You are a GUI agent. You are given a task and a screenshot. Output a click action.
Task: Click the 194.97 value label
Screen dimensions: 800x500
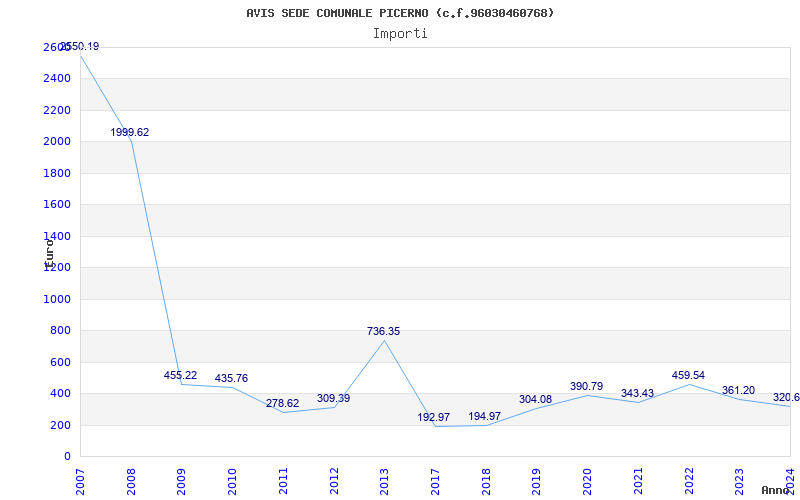click(x=485, y=417)
